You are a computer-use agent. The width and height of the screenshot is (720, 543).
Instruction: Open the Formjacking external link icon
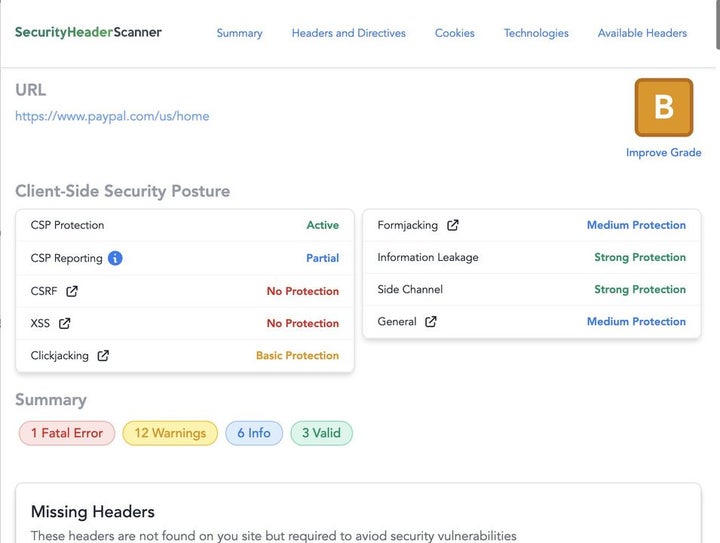pyautogui.click(x=453, y=225)
